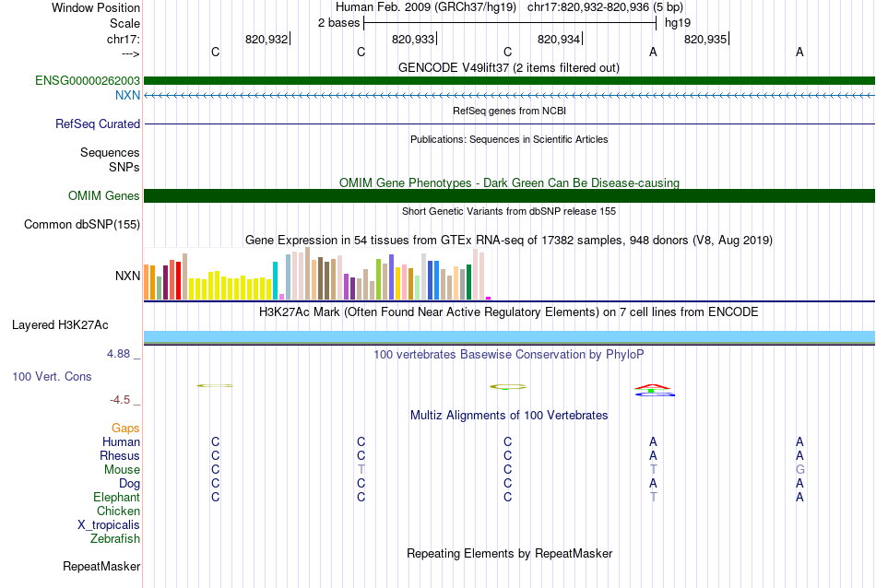
Task: Click the chr17:820,932-820,936 (5 bp) position text
Action: [x=605, y=7]
